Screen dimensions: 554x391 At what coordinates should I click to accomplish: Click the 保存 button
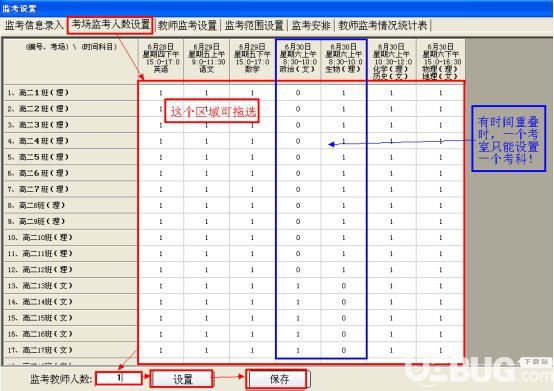point(278,379)
